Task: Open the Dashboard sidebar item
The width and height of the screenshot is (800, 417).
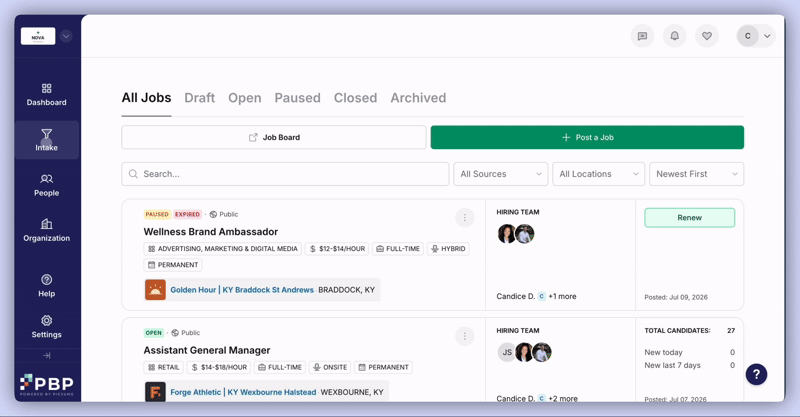Action: coord(46,95)
